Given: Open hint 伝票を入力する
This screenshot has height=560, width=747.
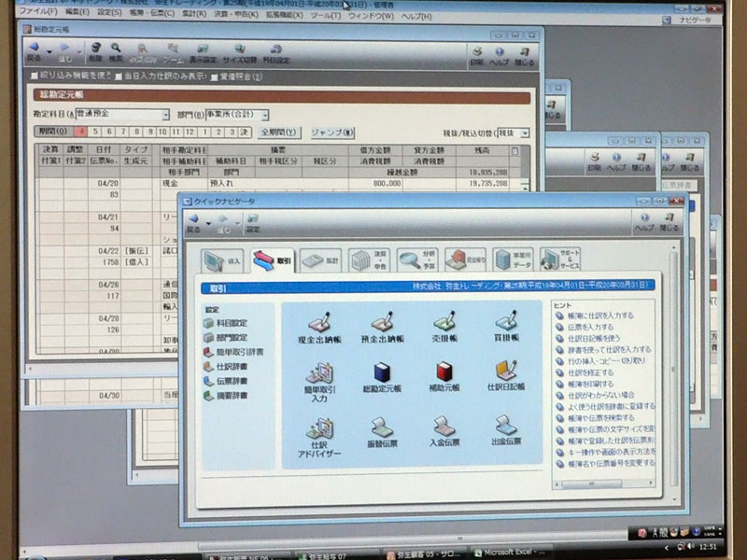Looking at the screenshot, I should (x=585, y=327).
